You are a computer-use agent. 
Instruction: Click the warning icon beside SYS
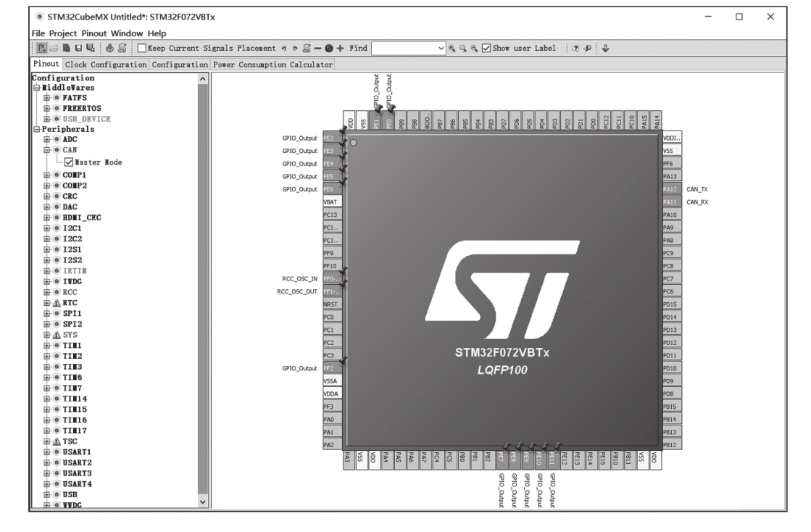click(57, 335)
